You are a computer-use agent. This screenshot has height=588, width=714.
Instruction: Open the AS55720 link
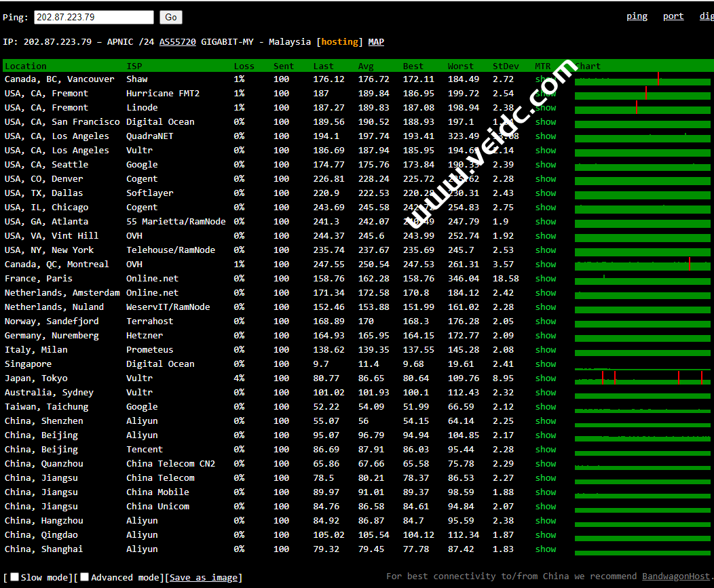[178, 42]
